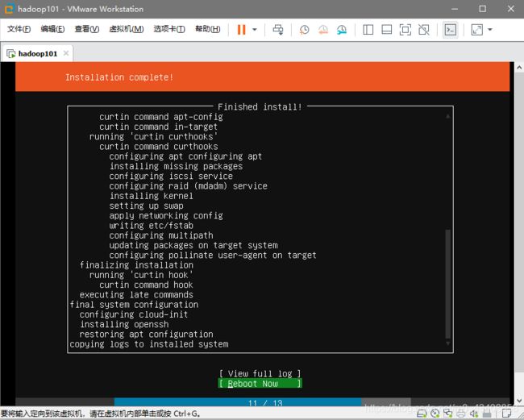Click the hard disk status icon

click(x=422, y=414)
